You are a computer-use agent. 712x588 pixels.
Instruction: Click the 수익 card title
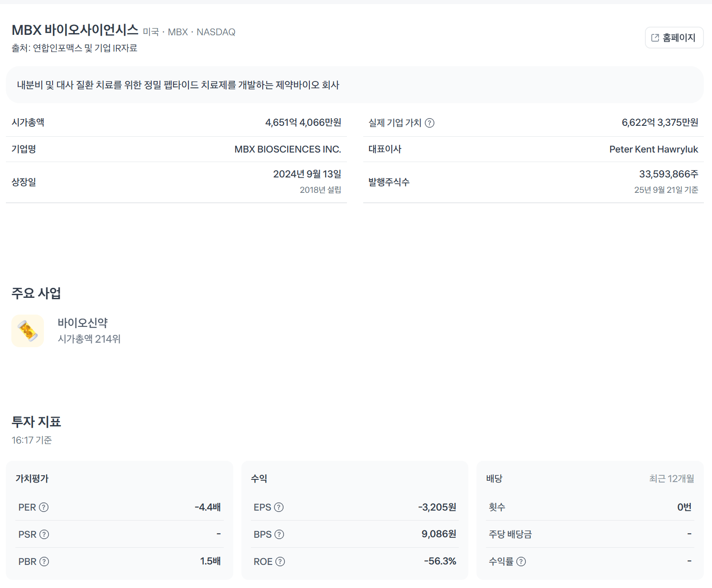click(259, 478)
